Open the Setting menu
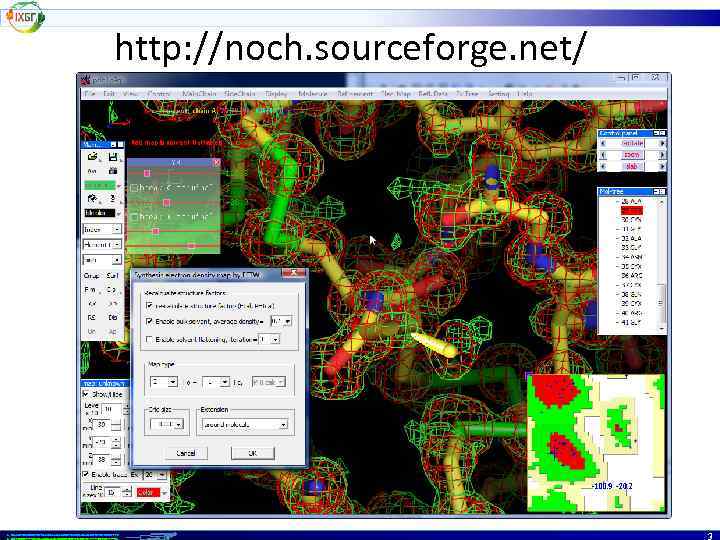This screenshot has width=720, height=540. tap(499, 93)
